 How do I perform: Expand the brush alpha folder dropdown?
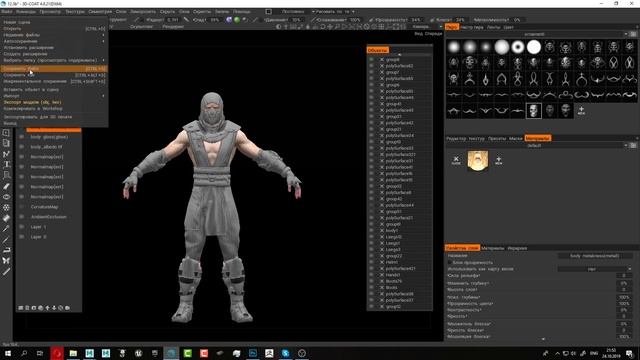point(625,34)
